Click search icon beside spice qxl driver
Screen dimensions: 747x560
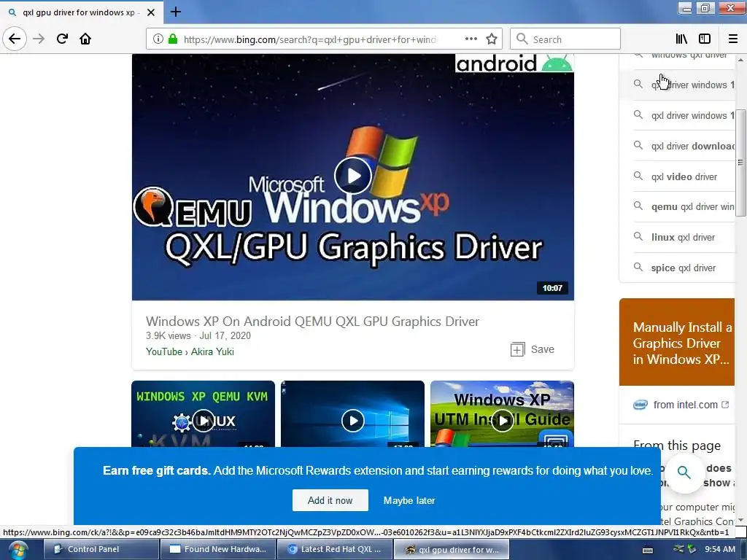pos(638,267)
